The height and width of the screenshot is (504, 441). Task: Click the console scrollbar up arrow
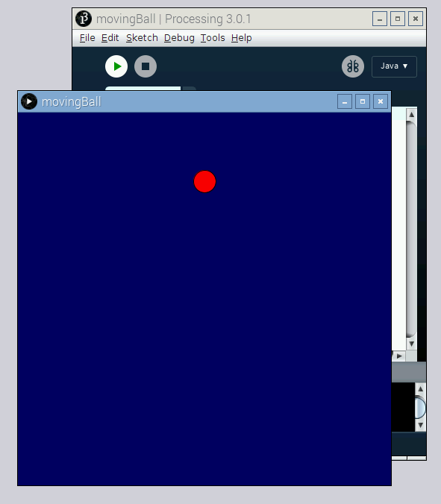(x=420, y=389)
